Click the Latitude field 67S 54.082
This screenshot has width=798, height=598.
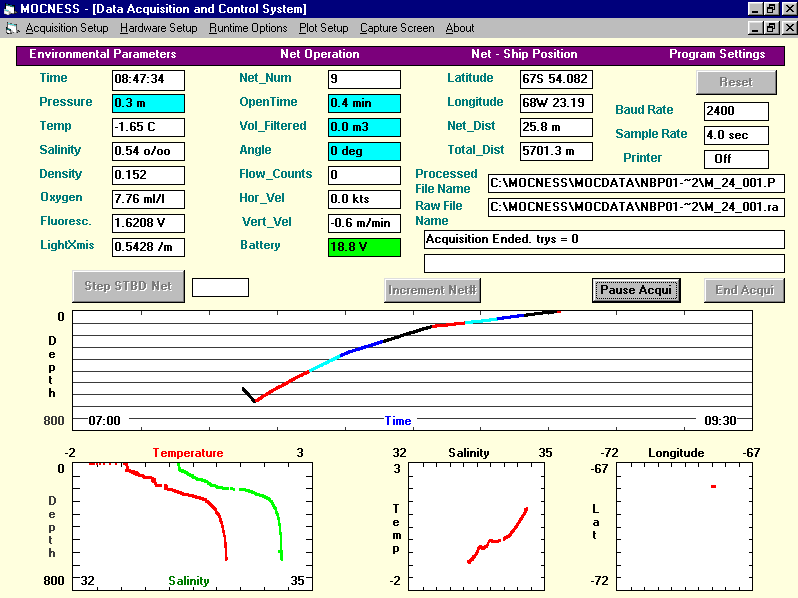tap(556, 79)
